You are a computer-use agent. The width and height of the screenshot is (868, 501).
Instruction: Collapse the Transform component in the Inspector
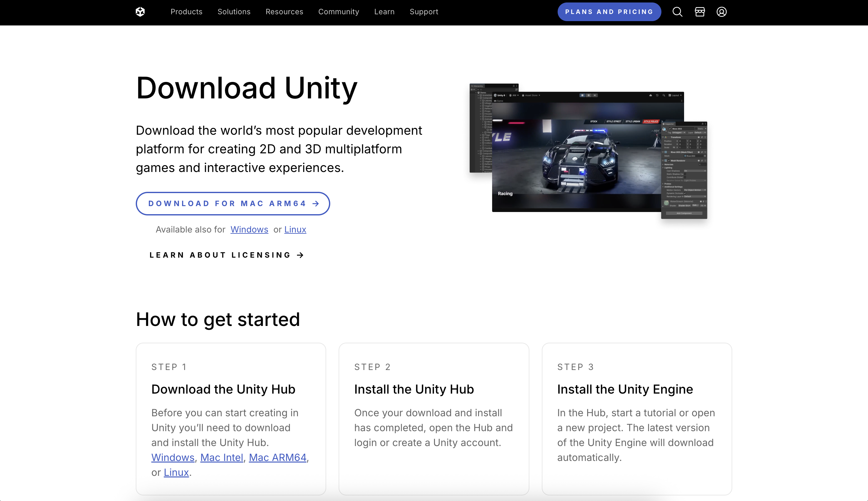tap(663, 138)
